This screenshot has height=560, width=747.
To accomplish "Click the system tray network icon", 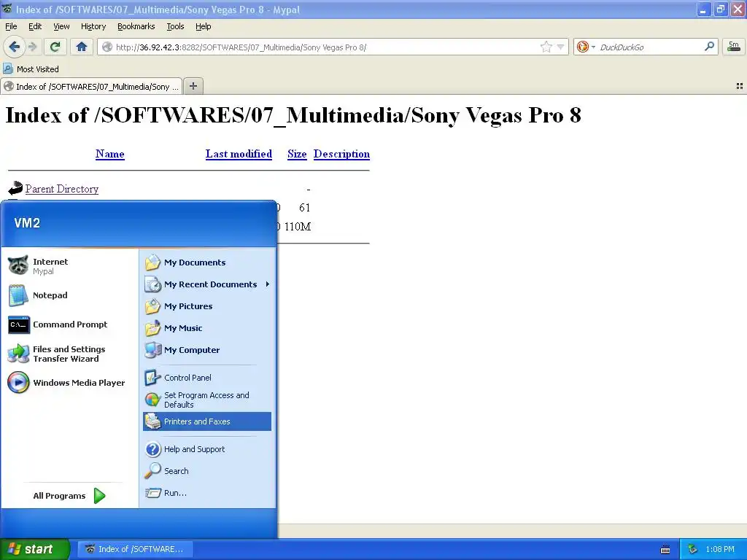I will pyautogui.click(x=693, y=550).
